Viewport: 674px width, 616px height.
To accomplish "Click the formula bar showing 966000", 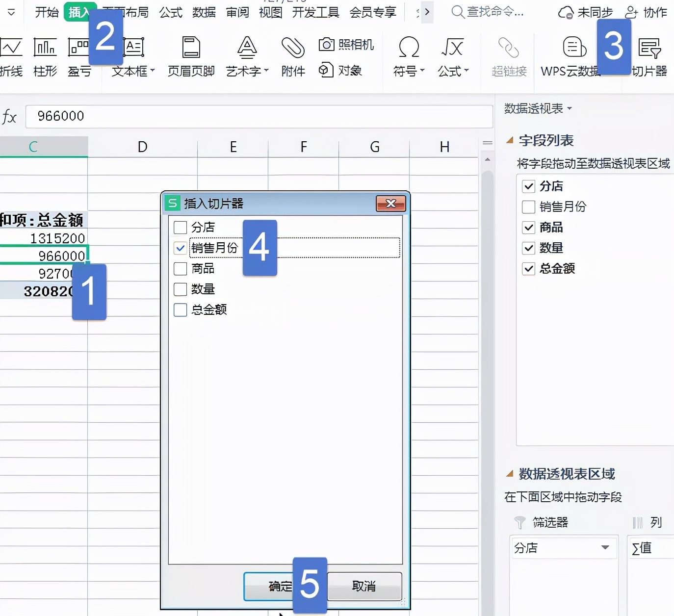I will pos(259,117).
